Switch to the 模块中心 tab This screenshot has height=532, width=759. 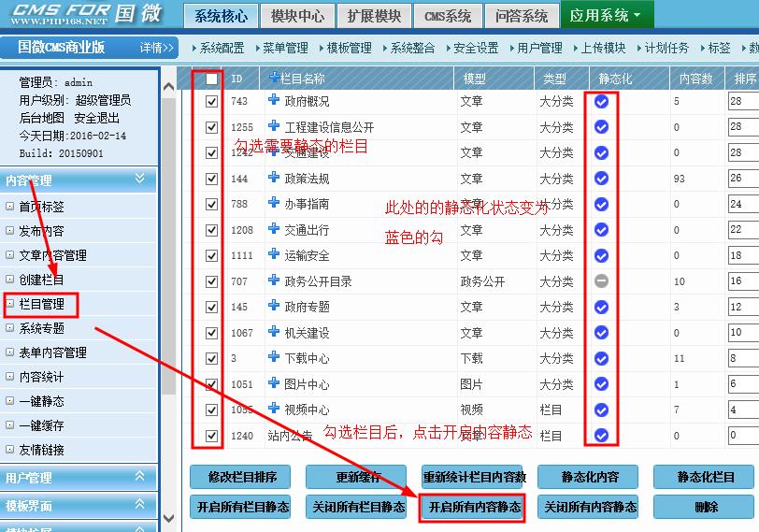(x=297, y=16)
